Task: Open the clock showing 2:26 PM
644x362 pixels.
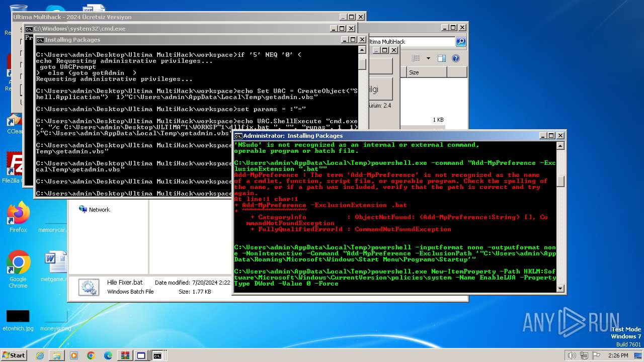Action: tap(618, 355)
